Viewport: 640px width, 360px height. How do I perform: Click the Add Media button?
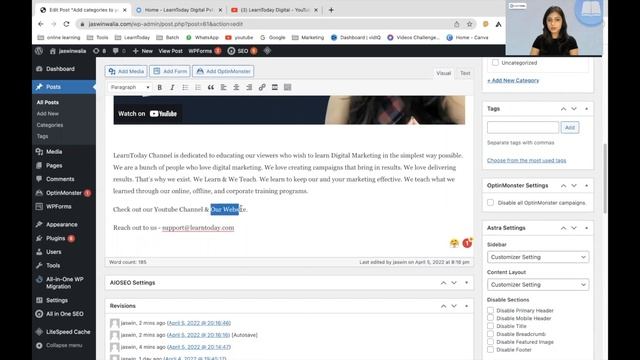[x=126, y=71]
